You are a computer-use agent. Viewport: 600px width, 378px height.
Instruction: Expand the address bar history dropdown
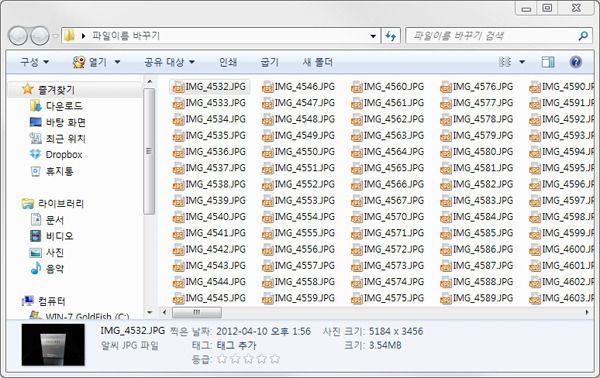point(373,36)
